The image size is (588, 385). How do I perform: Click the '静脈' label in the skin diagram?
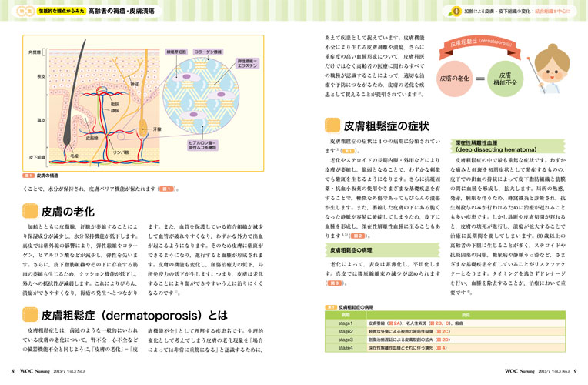point(115,110)
